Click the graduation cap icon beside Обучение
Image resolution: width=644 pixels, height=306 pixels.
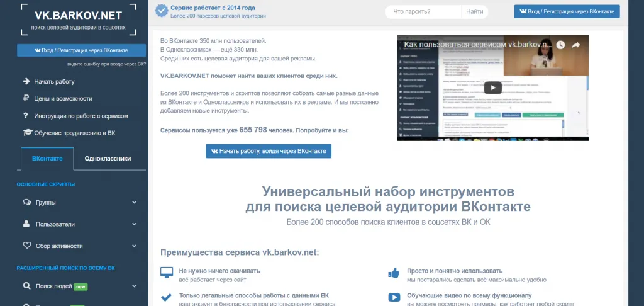click(28, 133)
